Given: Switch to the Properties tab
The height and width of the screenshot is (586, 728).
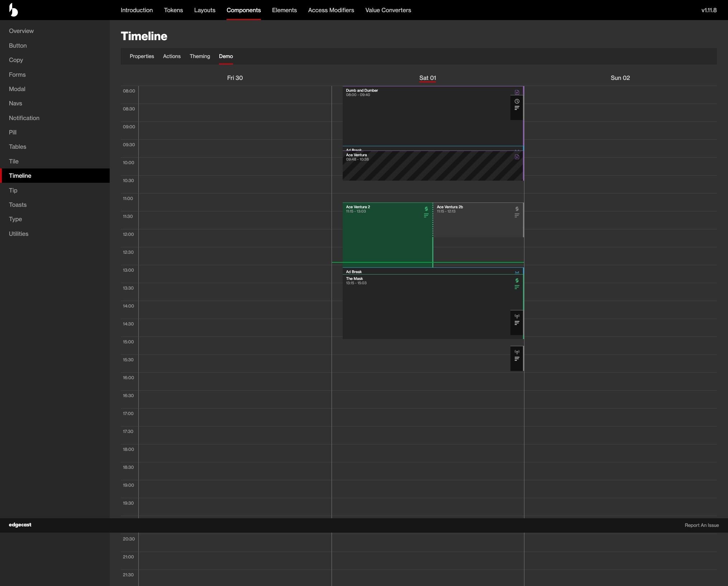Looking at the screenshot, I should (142, 56).
